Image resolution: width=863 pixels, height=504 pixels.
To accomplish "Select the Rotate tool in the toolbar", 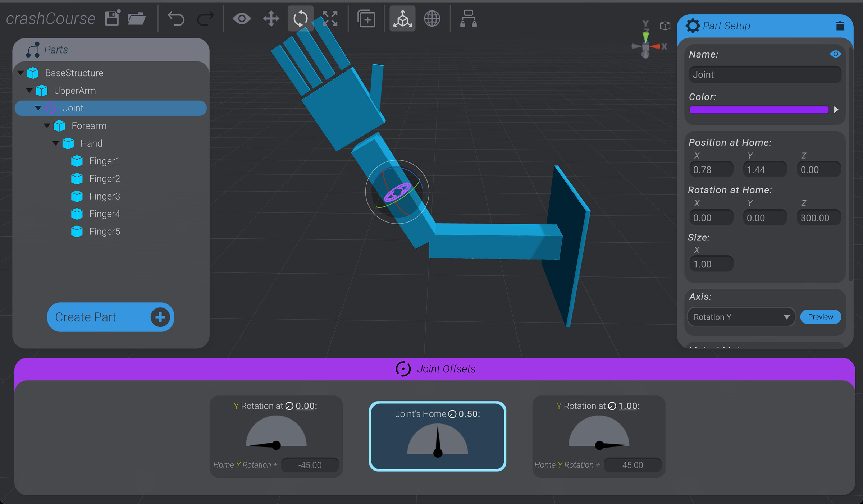I will pyautogui.click(x=300, y=19).
